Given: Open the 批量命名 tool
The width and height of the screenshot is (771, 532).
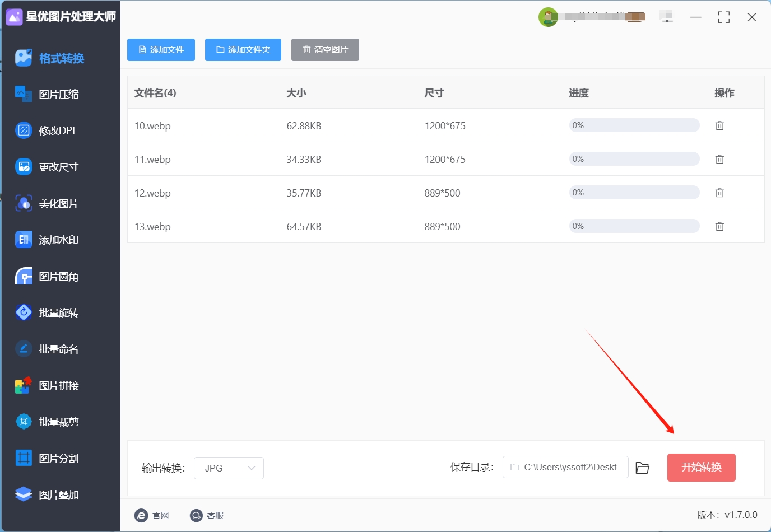Looking at the screenshot, I should click(x=48, y=349).
